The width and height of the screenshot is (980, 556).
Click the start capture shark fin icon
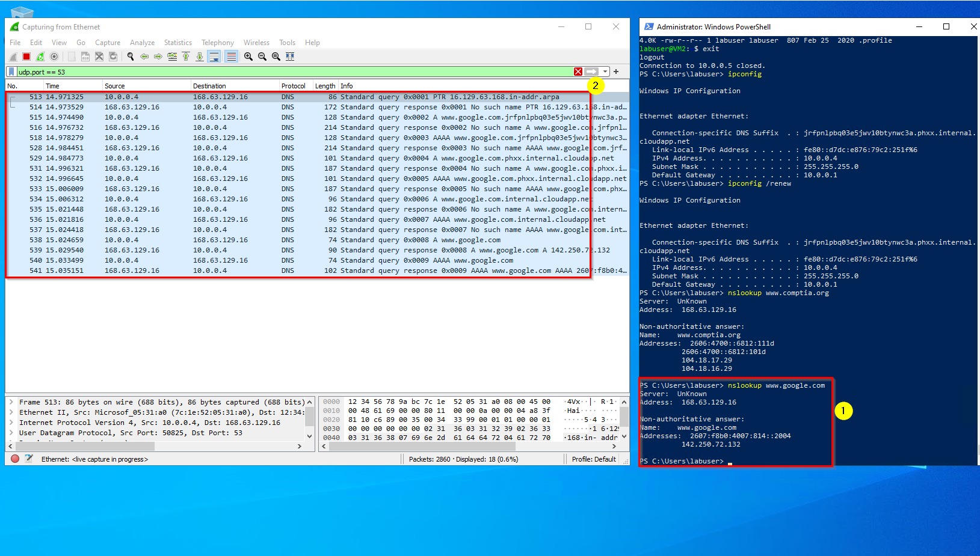point(13,57)
